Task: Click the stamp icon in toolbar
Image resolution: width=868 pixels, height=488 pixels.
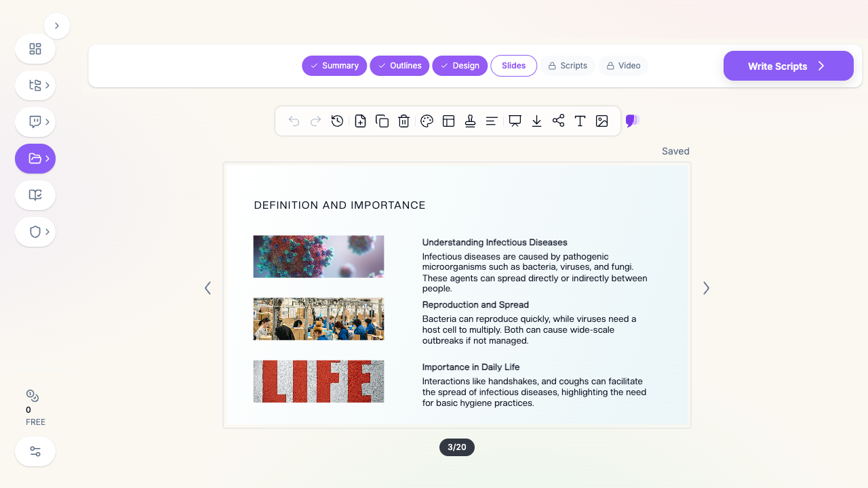Action: point(470,121)
